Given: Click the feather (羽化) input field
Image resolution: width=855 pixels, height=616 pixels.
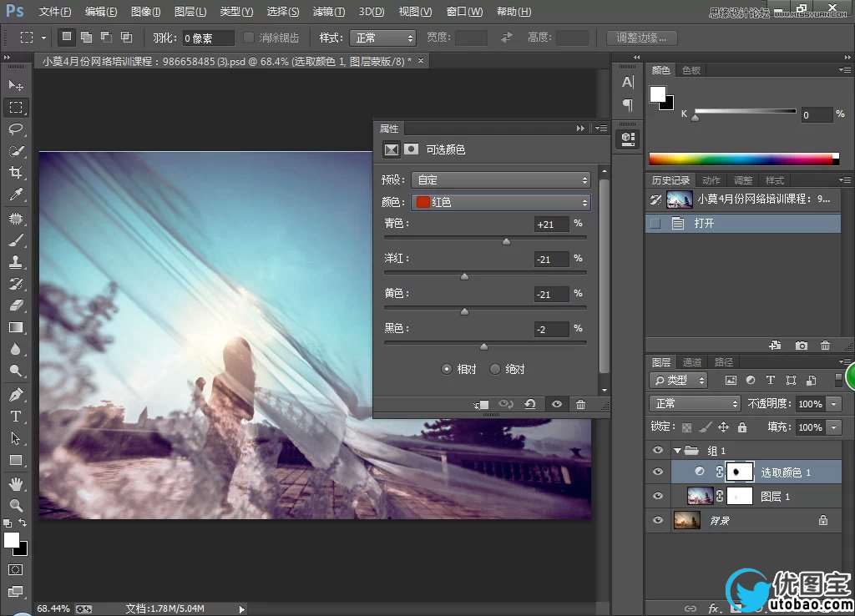Looking at the screenshot, I should pos(208,38).
